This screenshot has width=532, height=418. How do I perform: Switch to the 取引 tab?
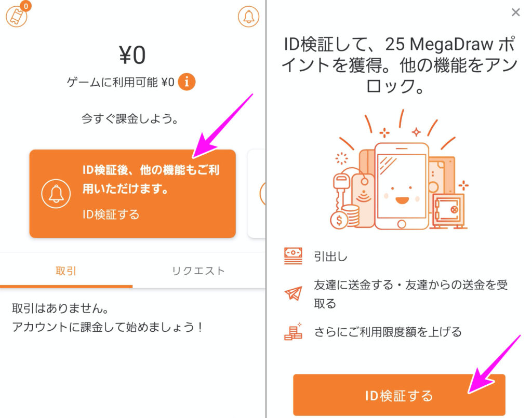pos(66,271)
